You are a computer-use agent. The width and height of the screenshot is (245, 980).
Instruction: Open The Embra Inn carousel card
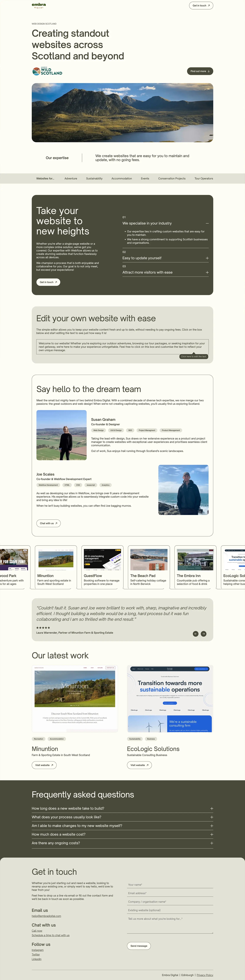point(195,567)
